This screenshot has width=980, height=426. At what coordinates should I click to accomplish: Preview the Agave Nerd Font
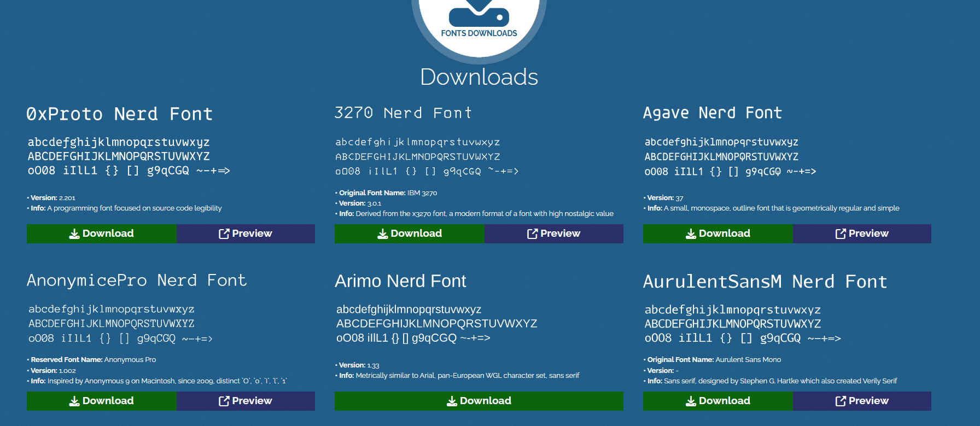[x=862, y=234]
